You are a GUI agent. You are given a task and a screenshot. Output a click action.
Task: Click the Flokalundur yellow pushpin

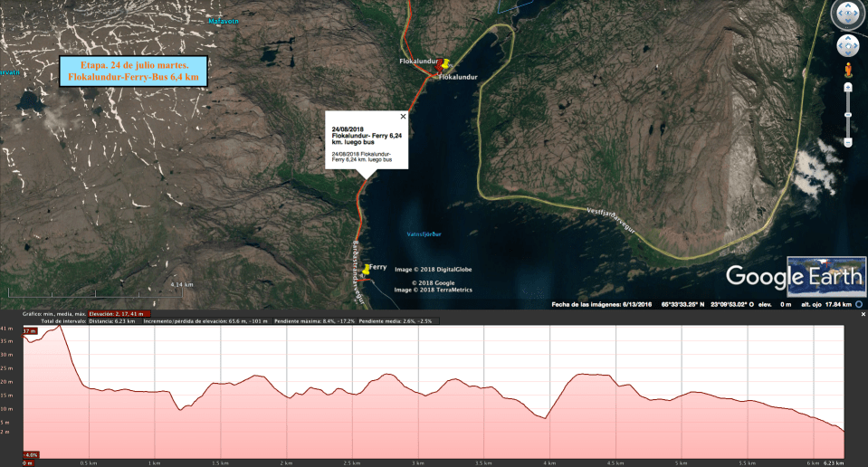tap(441, 64)
